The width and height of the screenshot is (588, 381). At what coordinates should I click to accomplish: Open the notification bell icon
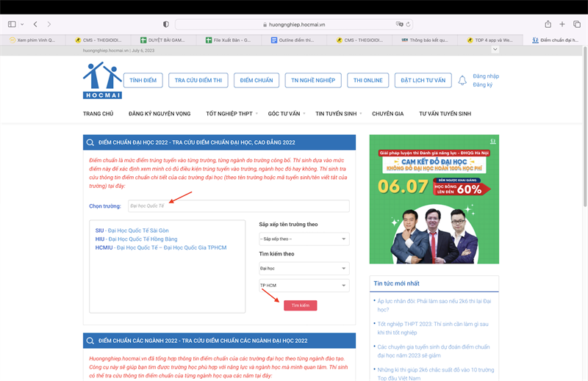coord(462,80)
